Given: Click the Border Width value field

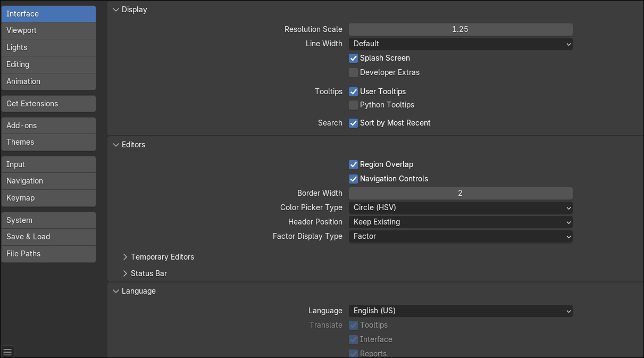Looking at the screenshot, I should (461, 193).
